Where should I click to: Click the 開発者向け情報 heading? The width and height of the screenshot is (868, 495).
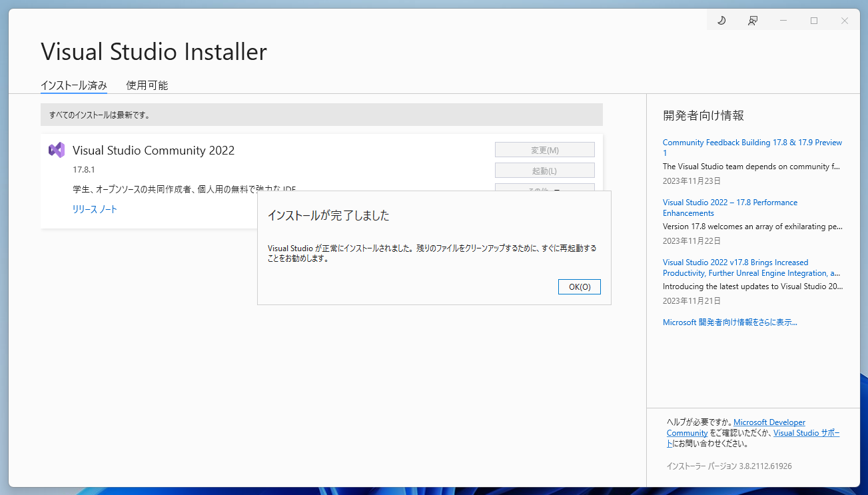pos(703,115)
